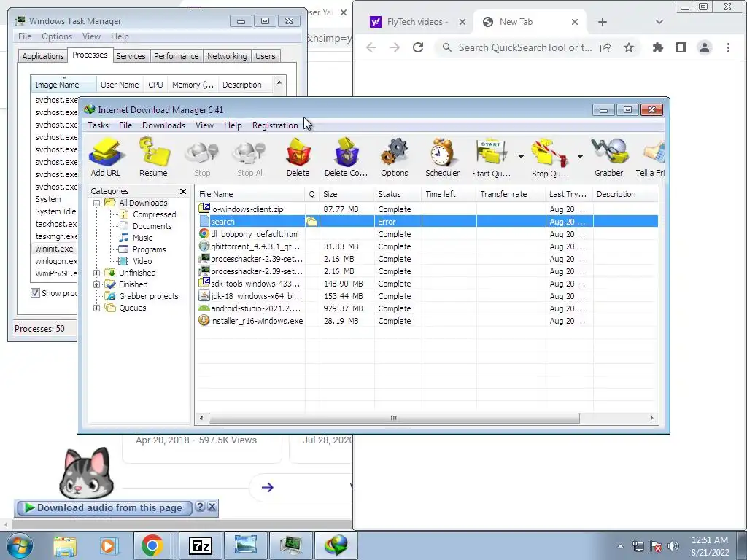The image size is (747, 560).
Task: Click the Delete toolbar icon
Action: [x=298, y=157]
